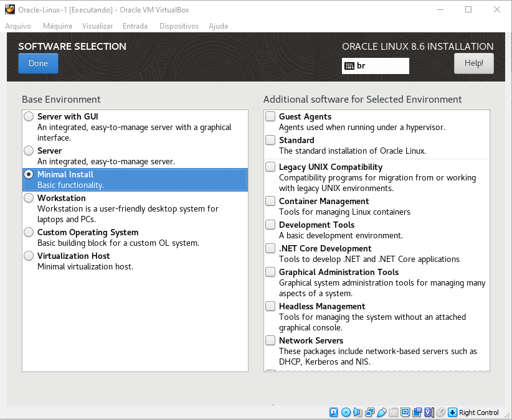Image resolution: width=512 pixels, height=420 pixels.
Task: Click the Help! button
Action: coord(474,63)
